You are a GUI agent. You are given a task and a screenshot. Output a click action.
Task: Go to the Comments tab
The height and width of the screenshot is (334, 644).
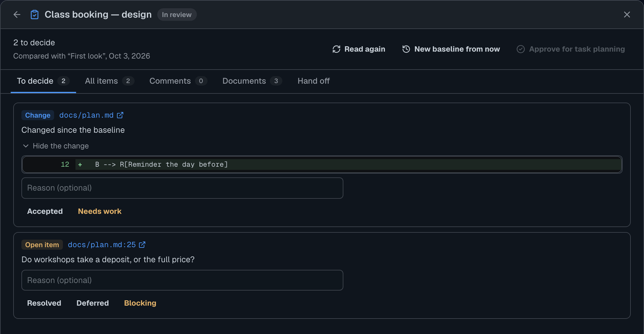click(178, 81)
